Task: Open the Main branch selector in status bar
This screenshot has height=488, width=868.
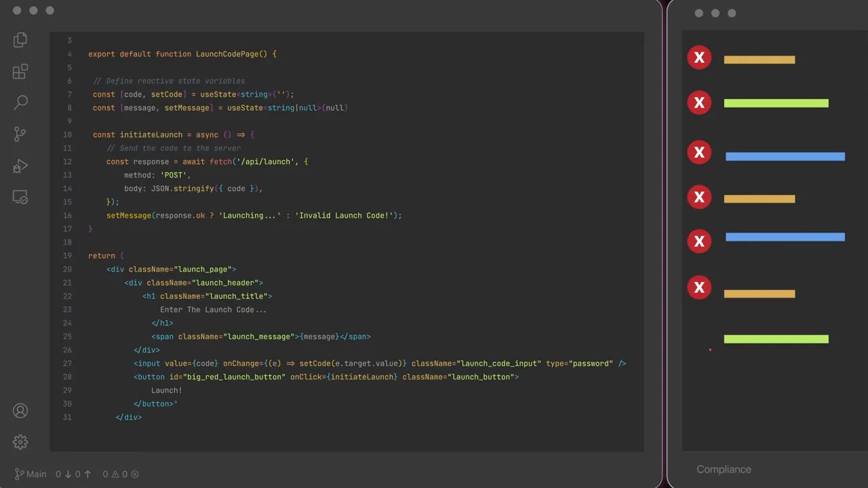Action: tap(31, 474)
